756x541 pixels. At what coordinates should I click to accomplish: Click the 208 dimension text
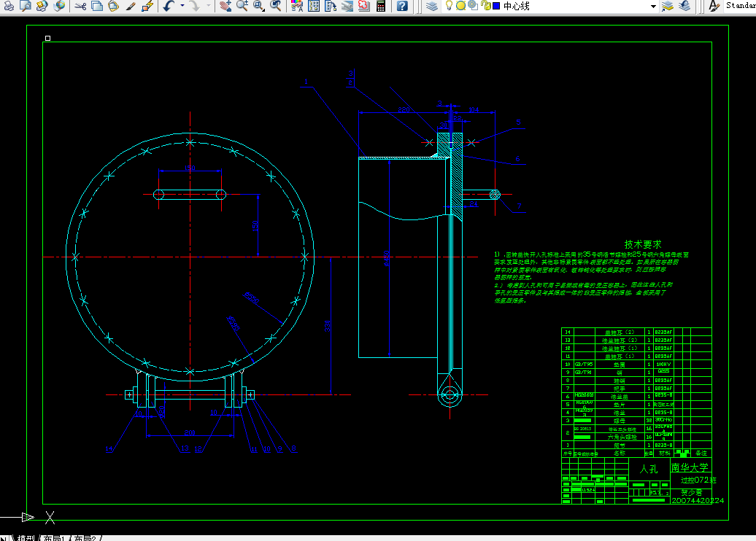(190, 432)
